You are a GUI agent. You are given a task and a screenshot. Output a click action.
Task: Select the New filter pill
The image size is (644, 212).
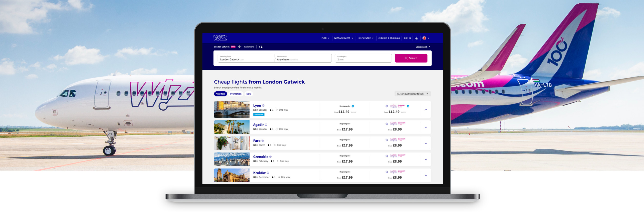pos(249,94)
